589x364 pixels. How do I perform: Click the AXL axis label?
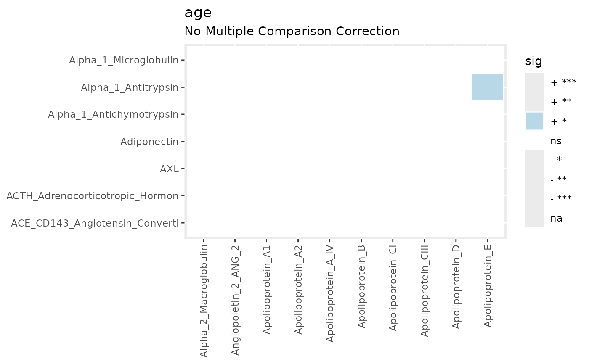pos(169,169)
